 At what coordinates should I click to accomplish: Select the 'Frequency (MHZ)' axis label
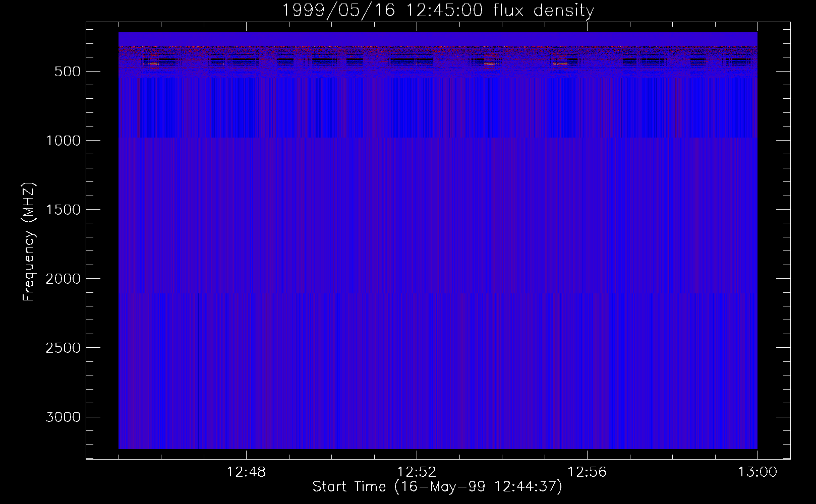(x=29, y=242)
